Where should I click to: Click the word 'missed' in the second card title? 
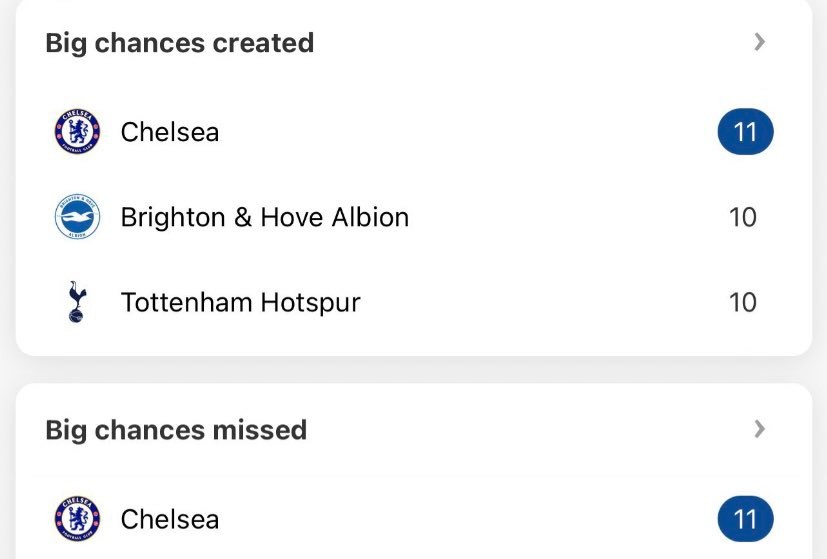[x=260, y=430]
